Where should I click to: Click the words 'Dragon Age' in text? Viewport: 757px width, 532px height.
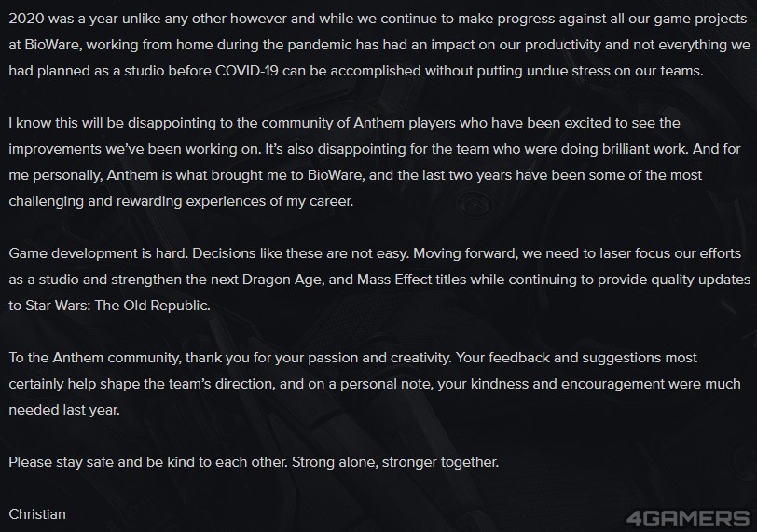[282, 280]
